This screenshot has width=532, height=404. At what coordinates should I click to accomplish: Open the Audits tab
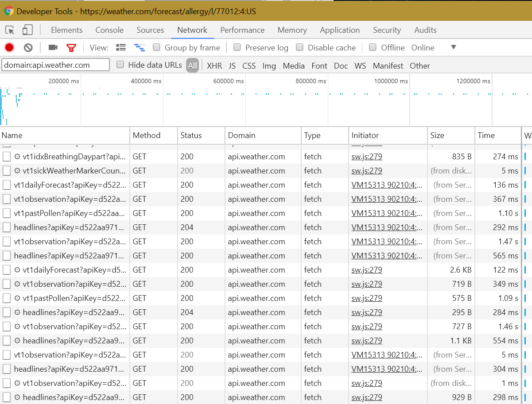(x=426, y=30)
